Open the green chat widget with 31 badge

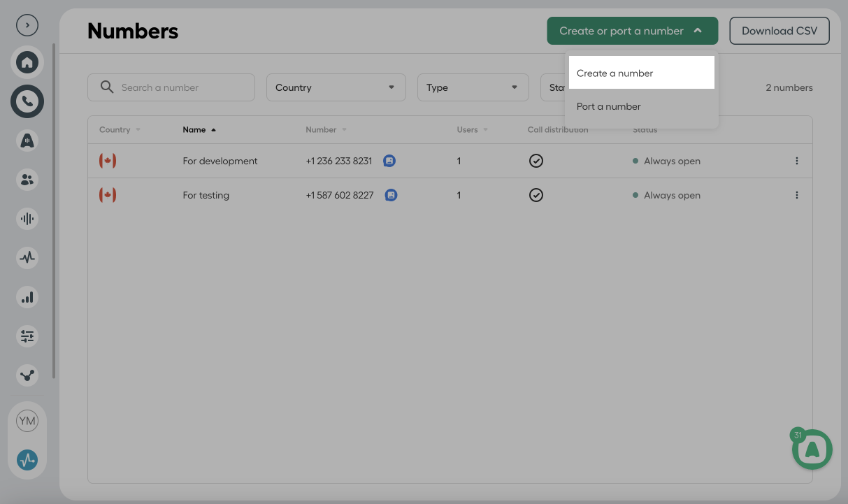[x=812, y=449]
